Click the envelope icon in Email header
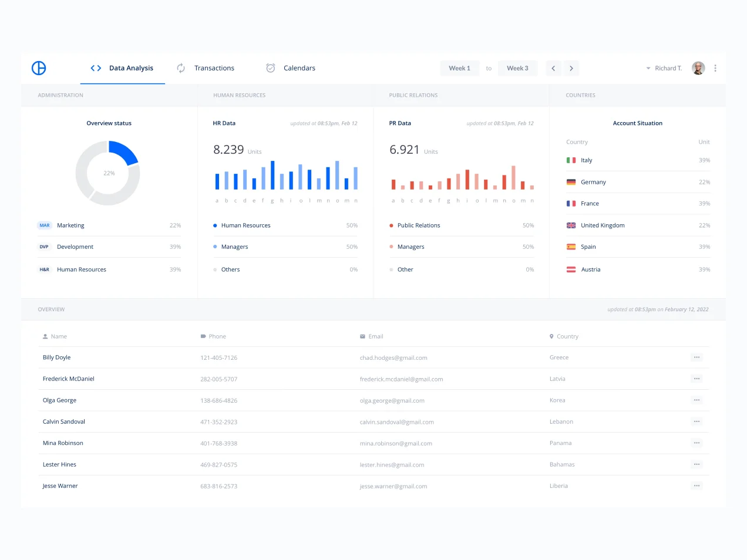 [362, 336]
